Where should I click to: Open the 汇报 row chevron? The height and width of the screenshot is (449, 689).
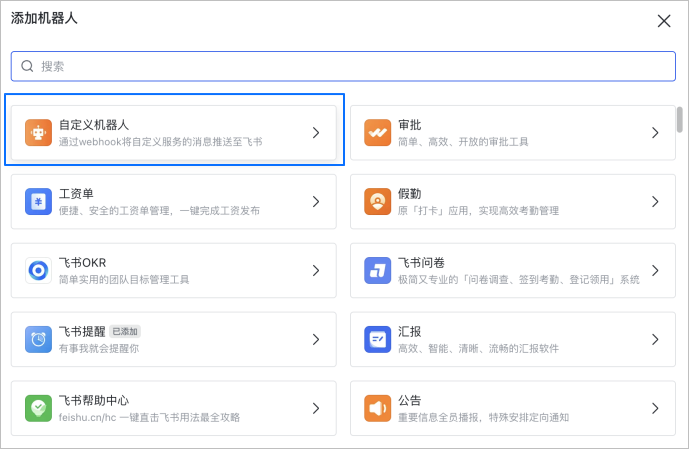coord(655,340)
